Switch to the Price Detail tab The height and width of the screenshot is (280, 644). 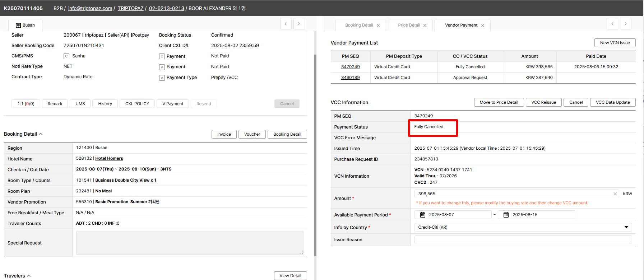point(409,25)
